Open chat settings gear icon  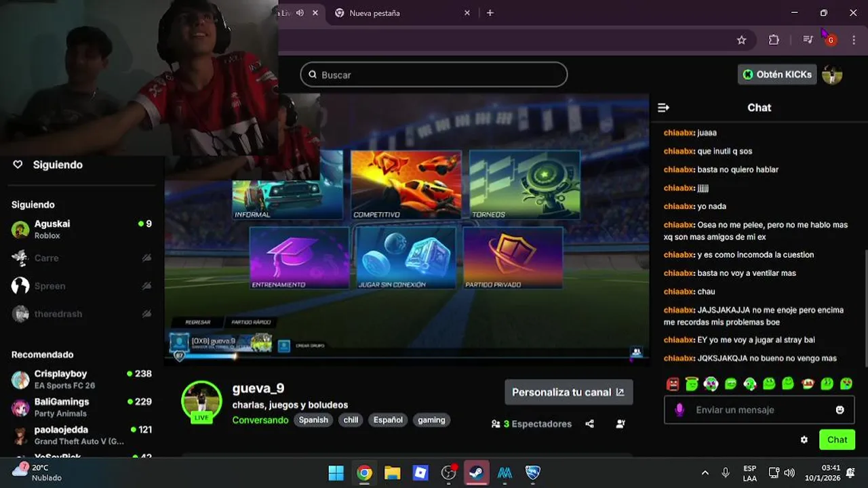pyautogui.click(x=804, y=440)
